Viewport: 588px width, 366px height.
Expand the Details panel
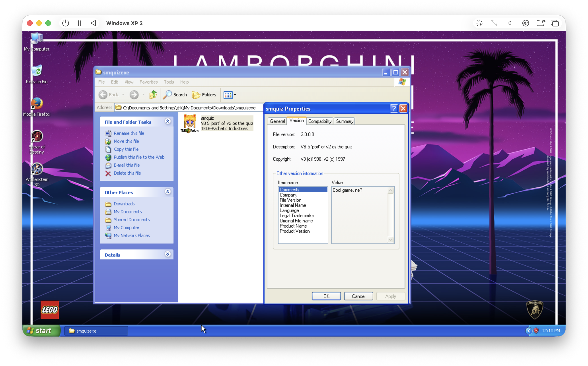167,254
